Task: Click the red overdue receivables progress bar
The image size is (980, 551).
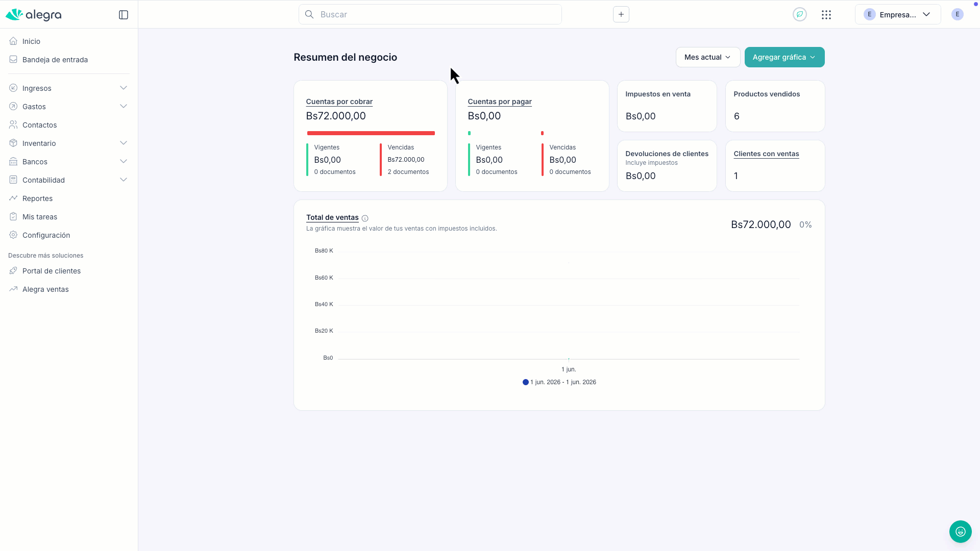Action: pos(371,133)
